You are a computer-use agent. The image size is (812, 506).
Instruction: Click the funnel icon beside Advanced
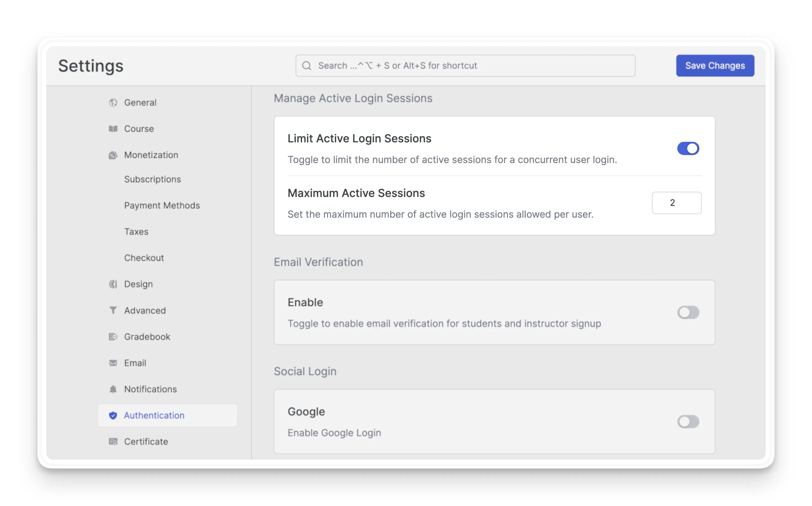tap(113, 310)
